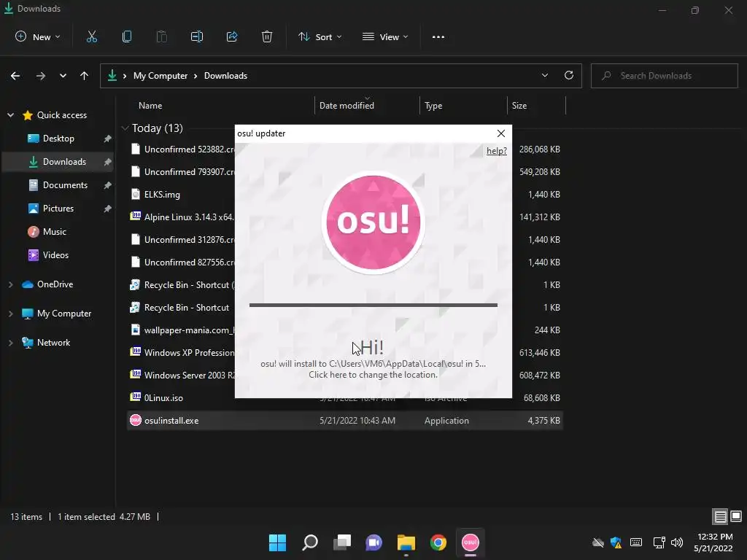Open the New item dropdown
Viewport: 747px width, 560px height.
click(38, 36)
